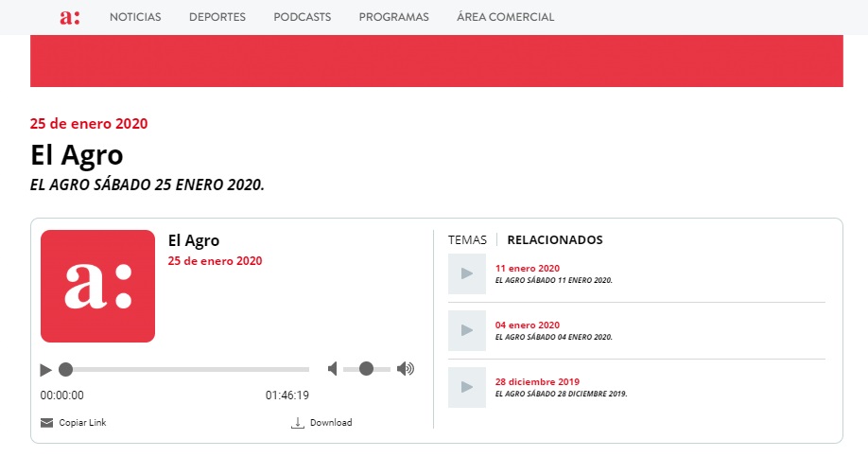This screenshot has width=868, height=457.
Task: Click the red 'a:' site logo
Action: tap(70, 17)
